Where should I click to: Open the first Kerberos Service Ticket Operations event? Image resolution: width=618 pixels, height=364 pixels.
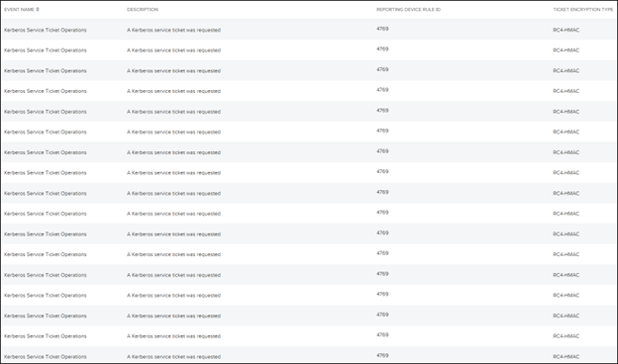click(46, 30)
